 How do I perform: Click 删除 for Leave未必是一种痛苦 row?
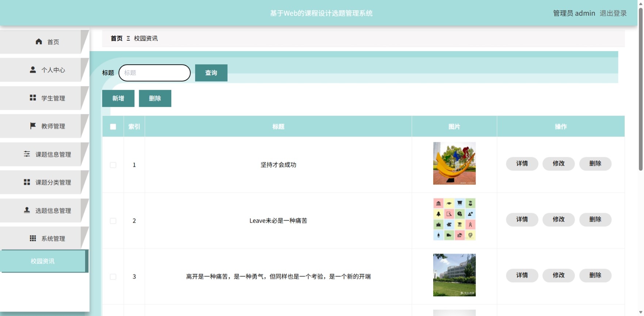coord(595,220)
